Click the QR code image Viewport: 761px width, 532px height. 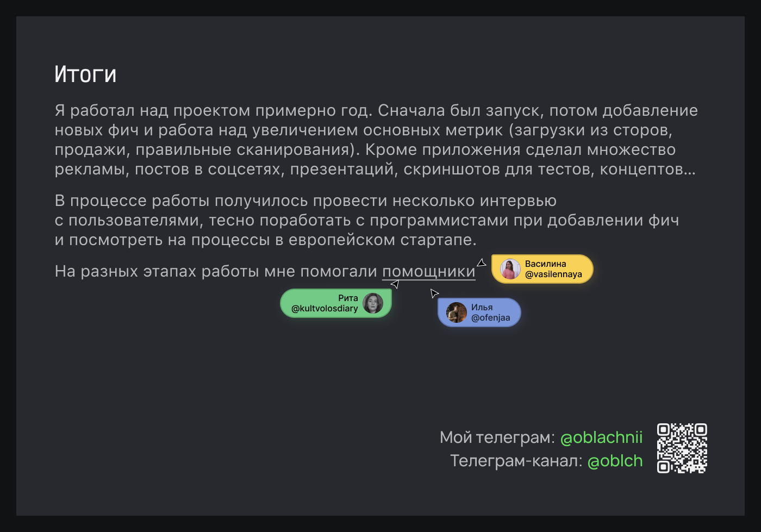pos(682,448)
